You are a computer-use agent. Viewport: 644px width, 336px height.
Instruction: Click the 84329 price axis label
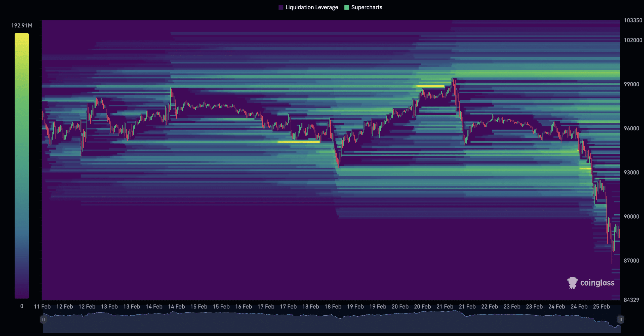tap(631, 300)
